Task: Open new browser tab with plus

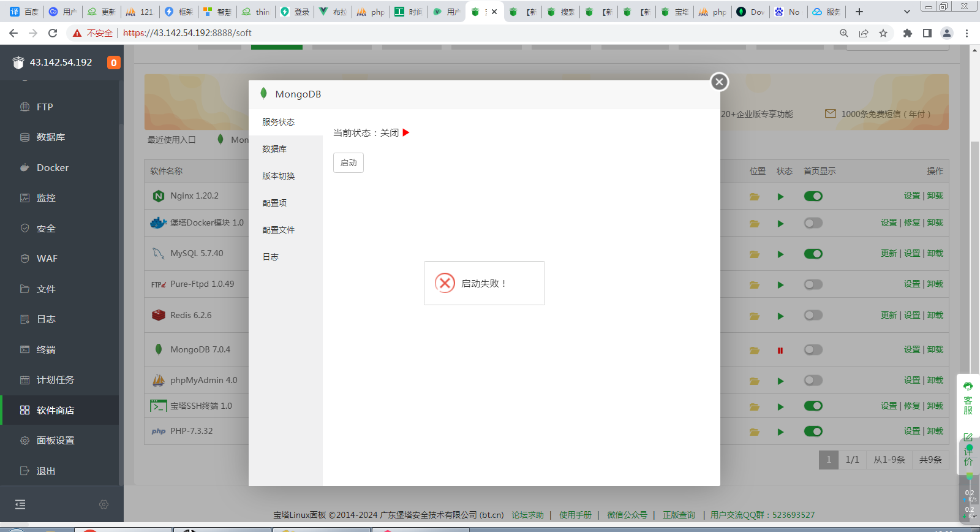Action: [x=859, y=12]
